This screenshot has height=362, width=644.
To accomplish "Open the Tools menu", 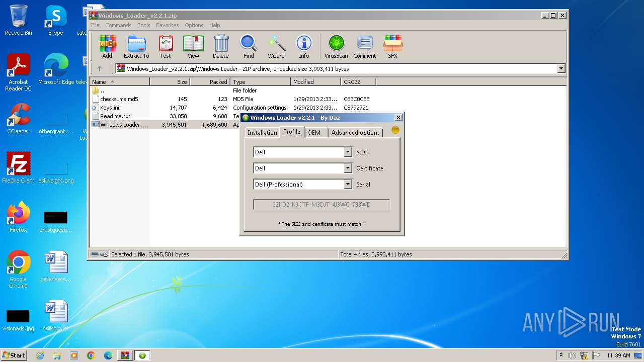I will (144, 25).
